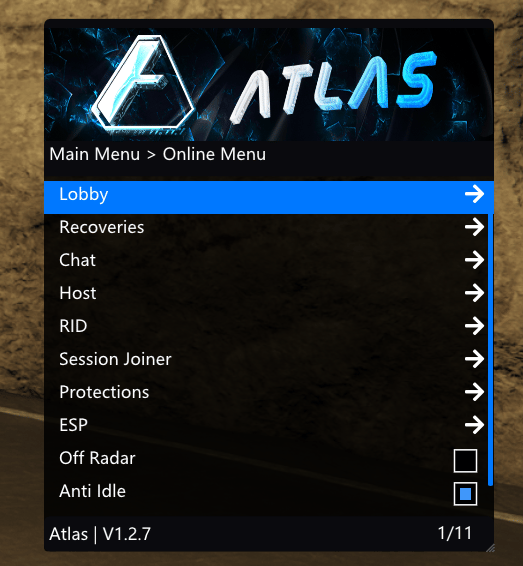Screen dimensions: 523x566
Task: Click the arrow icon beside RID
Action: 474,326
